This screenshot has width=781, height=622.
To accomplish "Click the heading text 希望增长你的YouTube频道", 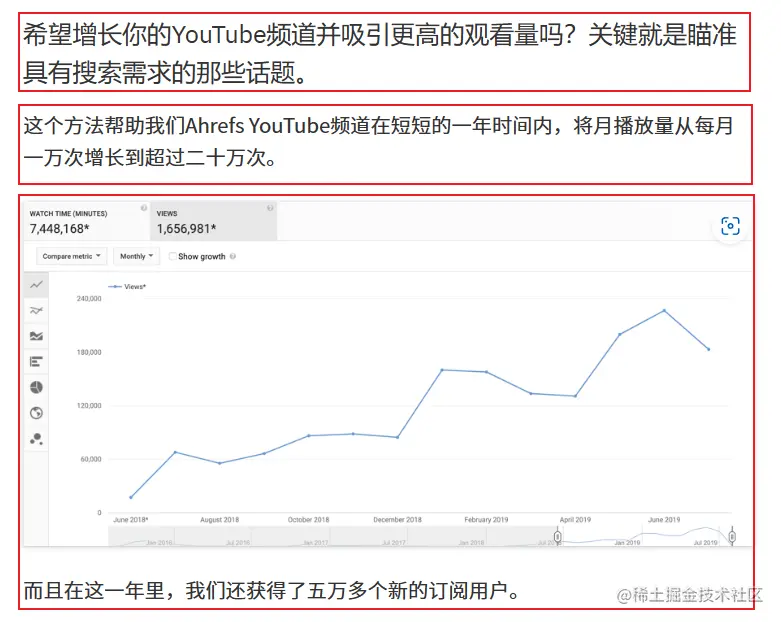I will coord(380,54).
